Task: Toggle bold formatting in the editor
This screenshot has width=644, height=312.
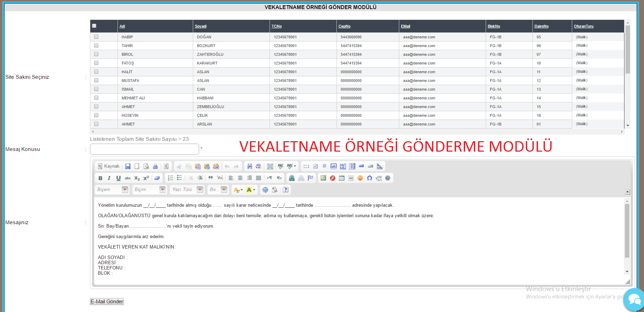Action: 100,178
